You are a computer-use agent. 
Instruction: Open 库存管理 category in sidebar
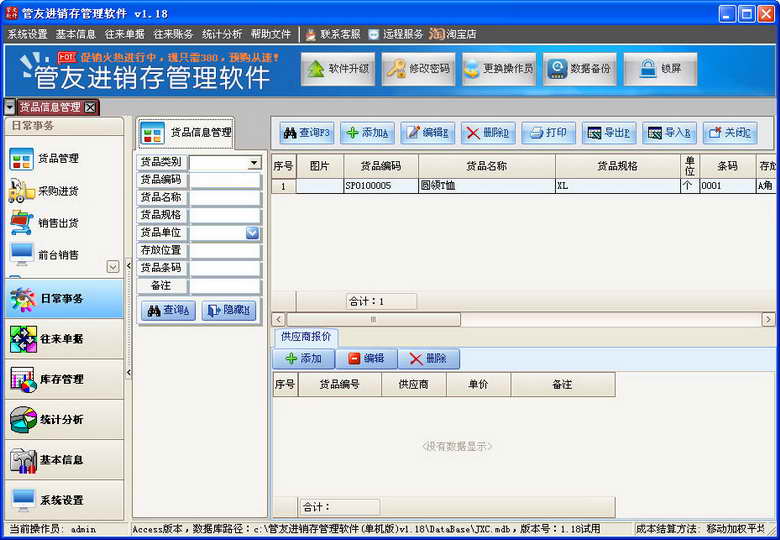tap(64, 379)
